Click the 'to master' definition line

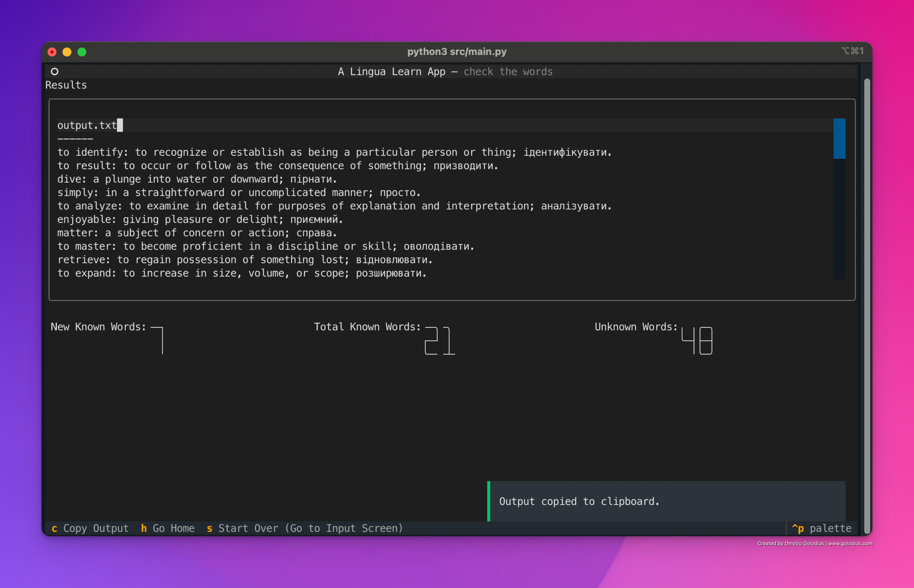(x=265, y=246)
